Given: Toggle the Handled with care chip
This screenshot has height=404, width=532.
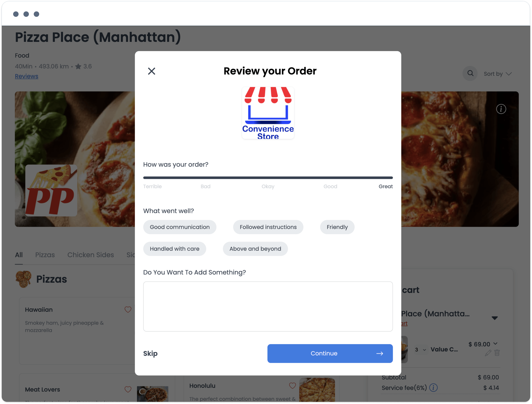Looking at the screenshot, I should (x=175, y=249).
